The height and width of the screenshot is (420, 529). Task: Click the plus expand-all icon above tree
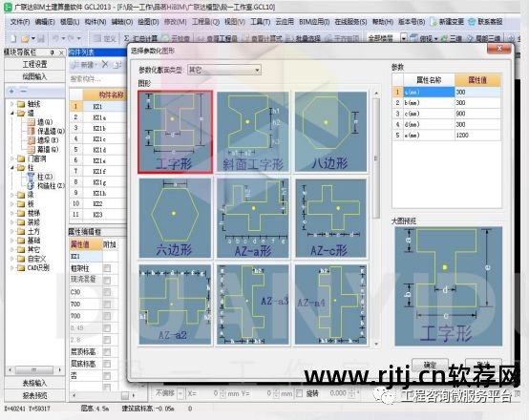(x=12, y=91)
